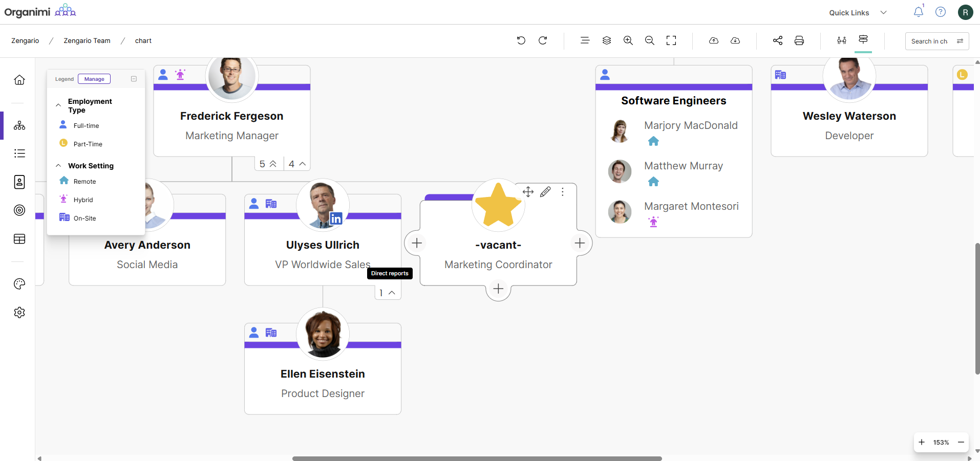Select Marjory MacDonald in Software Engineers
The height and width of the screenshot is (461, 980).
click(691, 125)
